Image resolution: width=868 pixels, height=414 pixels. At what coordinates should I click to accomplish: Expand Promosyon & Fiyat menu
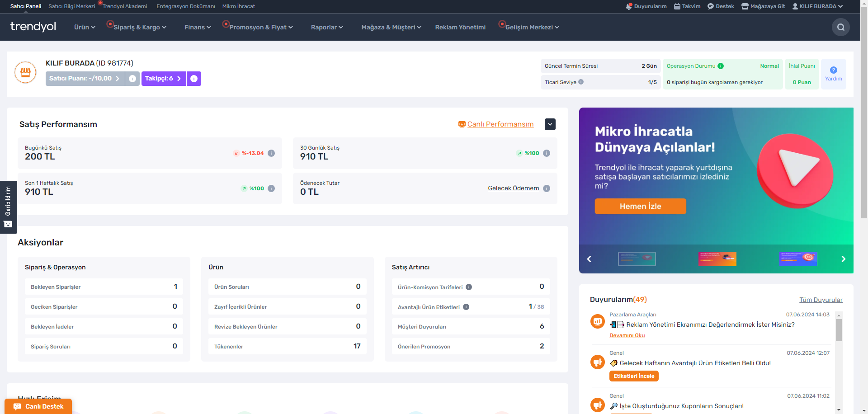point(261,27)
